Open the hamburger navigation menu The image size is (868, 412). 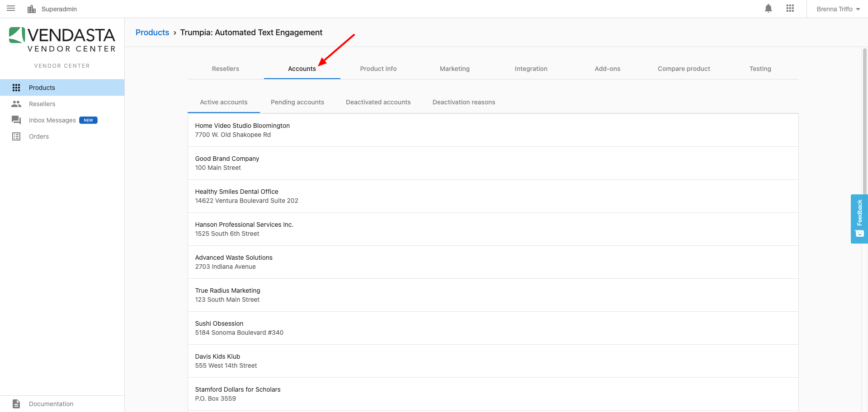tap(11, 9)
